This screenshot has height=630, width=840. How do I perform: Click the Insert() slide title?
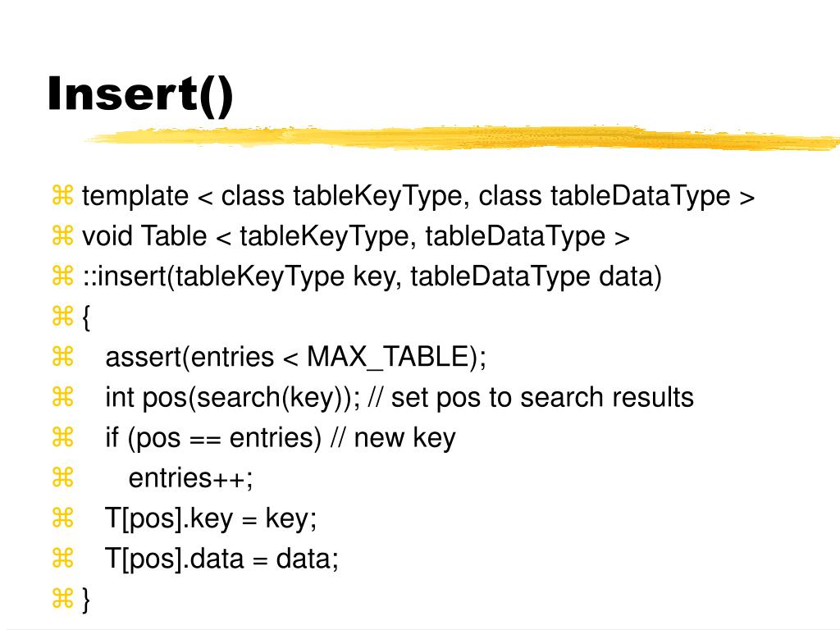(x=140, y=95)
